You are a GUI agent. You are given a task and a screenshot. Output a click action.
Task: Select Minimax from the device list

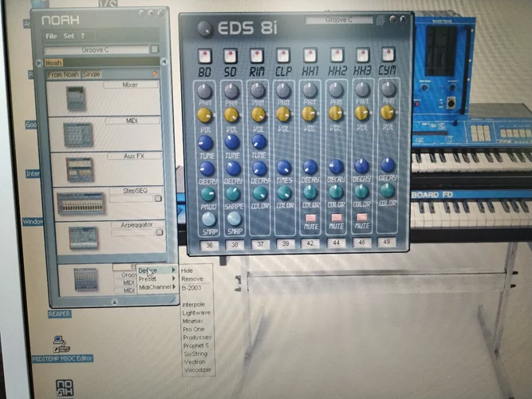click(193, 321)
